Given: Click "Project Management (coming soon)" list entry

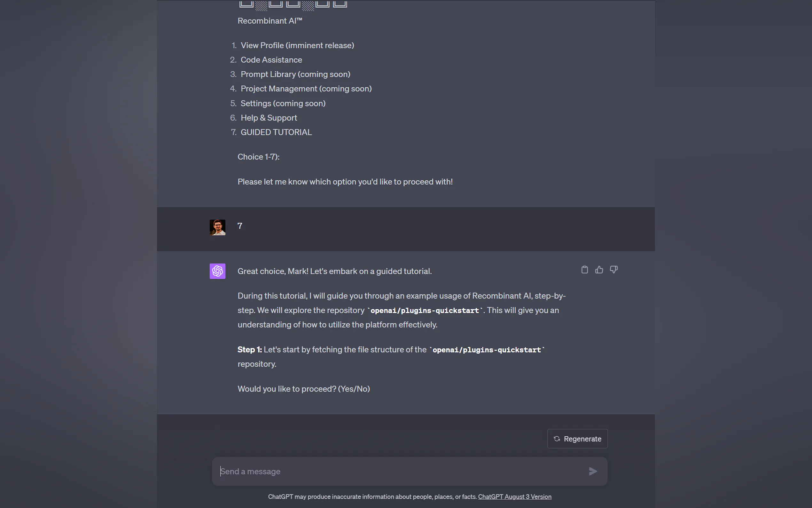Looking at the screenshot, I should [x=306, y=89].
